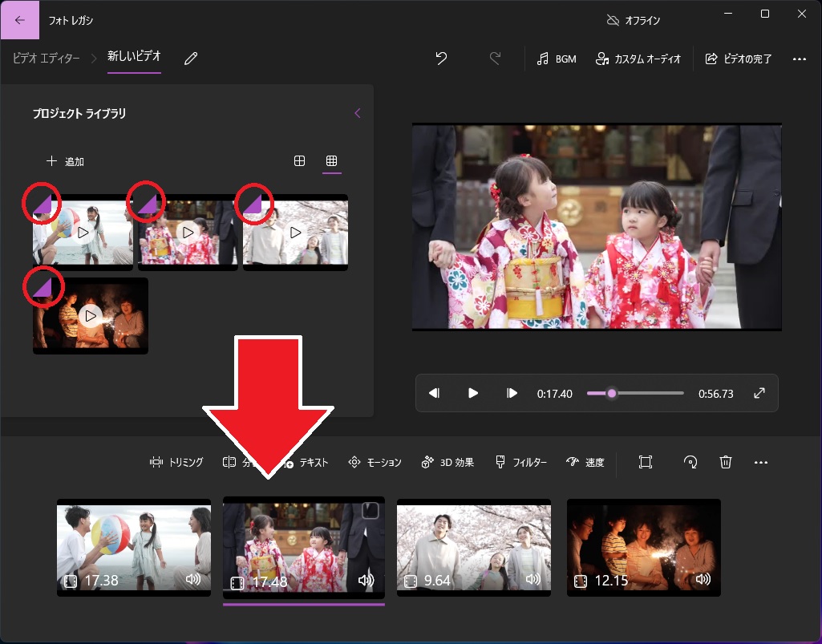
Task: Open the 3D 効果 effects tool
Action: click(x=447, y=462)
